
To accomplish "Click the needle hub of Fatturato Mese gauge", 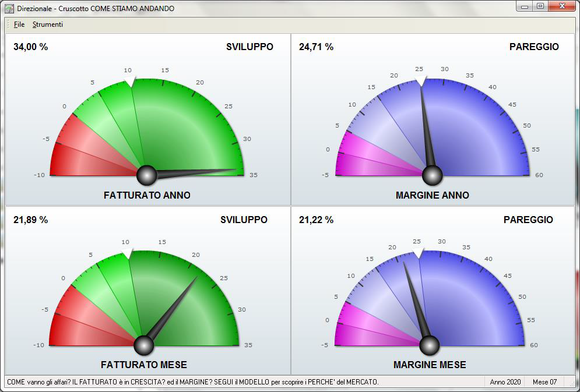I will click(143, 345).
